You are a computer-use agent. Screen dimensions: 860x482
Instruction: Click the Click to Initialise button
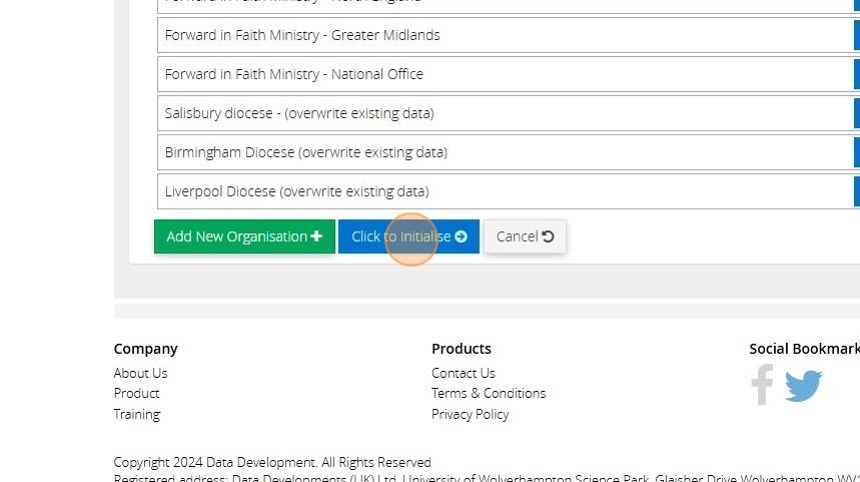(x=409, y=236)
